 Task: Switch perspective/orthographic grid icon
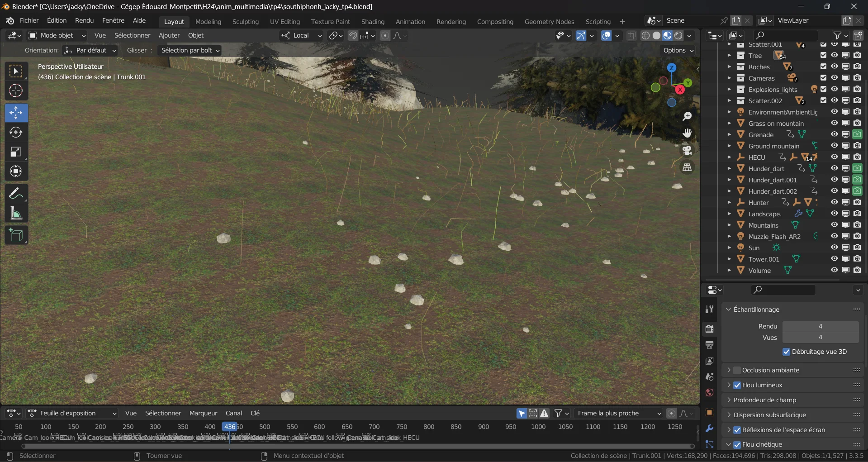click(687, 167)
